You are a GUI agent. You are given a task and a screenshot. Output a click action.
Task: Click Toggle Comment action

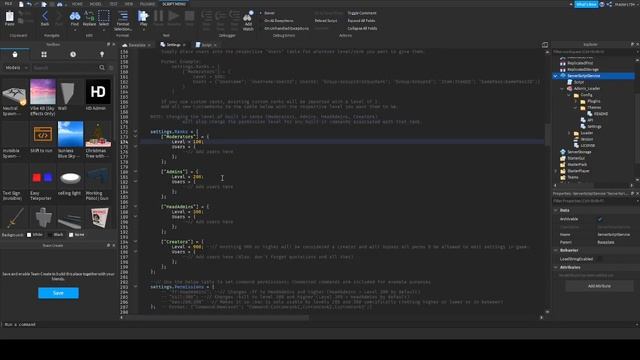click(362, 13)
